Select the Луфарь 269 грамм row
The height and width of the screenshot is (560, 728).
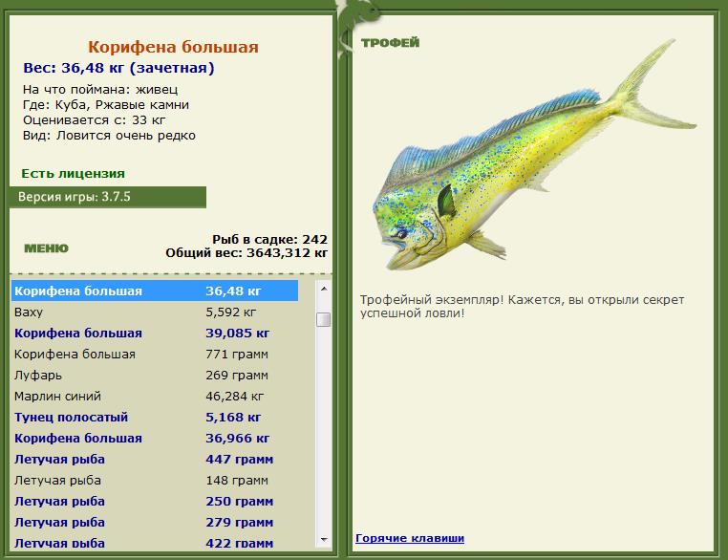click(x=155, y=376)
